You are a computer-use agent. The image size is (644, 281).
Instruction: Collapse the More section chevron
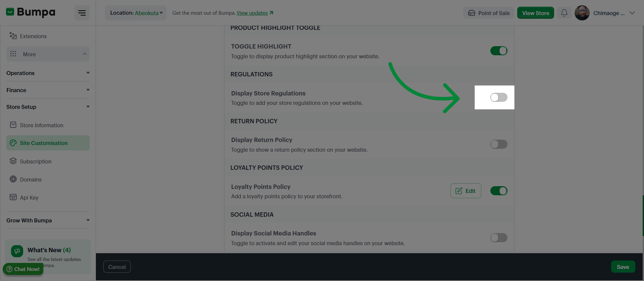tap(85, 54)
